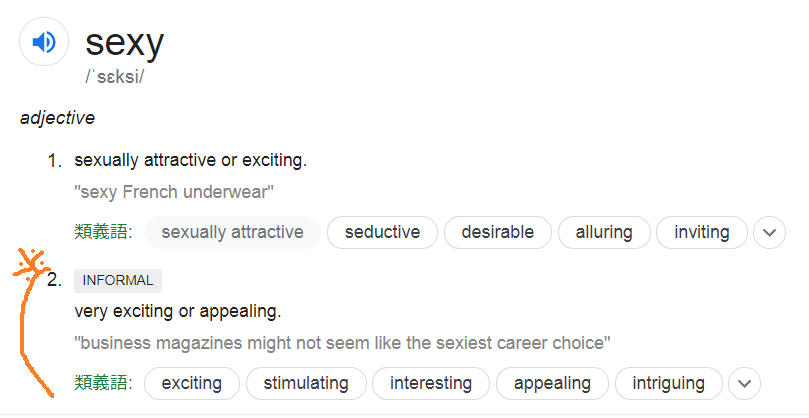Image resolution: width=809 pixels, height=418 pixels.
Task: Click the 'sexy French underwear' example sentence
Action: (174, 192)
